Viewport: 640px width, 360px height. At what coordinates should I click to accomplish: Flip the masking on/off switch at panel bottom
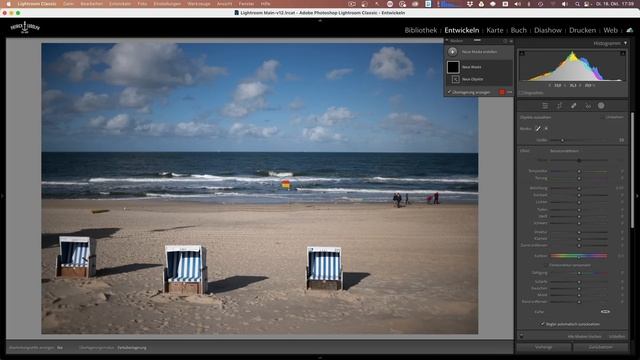point(521,336)
